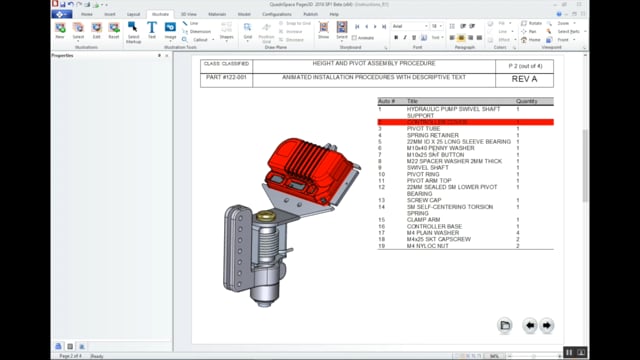
Task: Click the Rotate viewpoint tool
Action: (x=531, y=23)
